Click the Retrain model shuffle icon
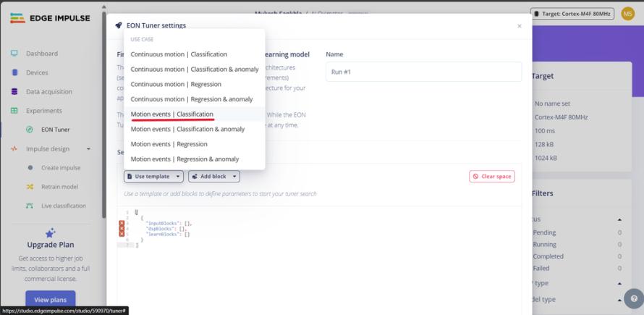Viewport: 644px width, 315px height. click(x=30, y=187)
